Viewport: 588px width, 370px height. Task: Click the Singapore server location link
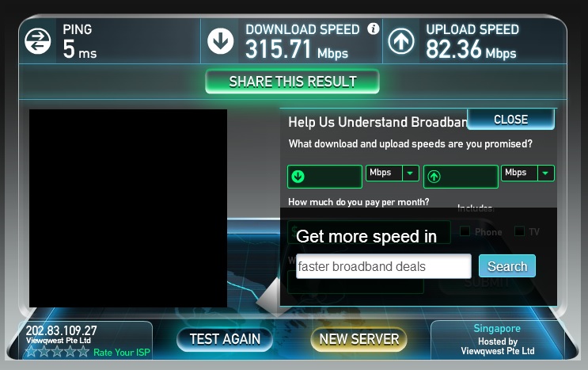(x=497, y=328)
